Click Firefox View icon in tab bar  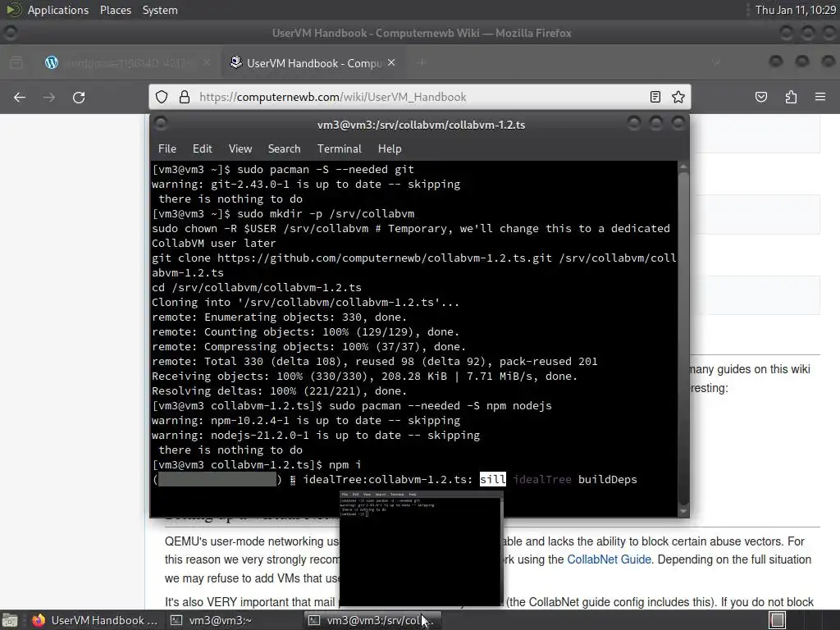[x=16, y=62]
